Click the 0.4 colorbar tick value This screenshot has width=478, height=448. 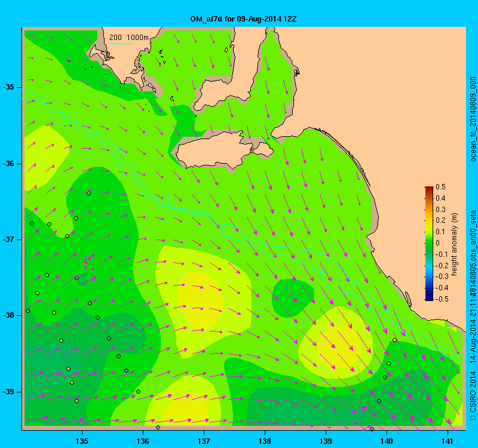[x=441, y=198]
